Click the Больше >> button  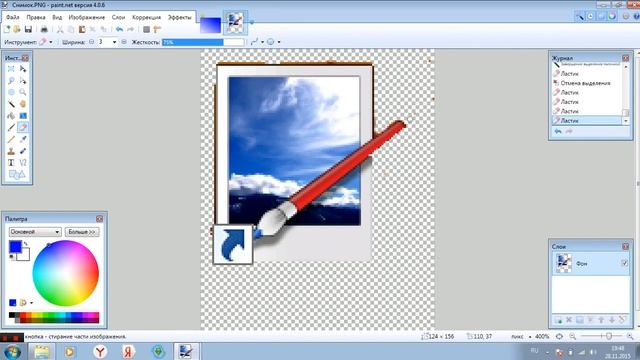coord(82,232)
